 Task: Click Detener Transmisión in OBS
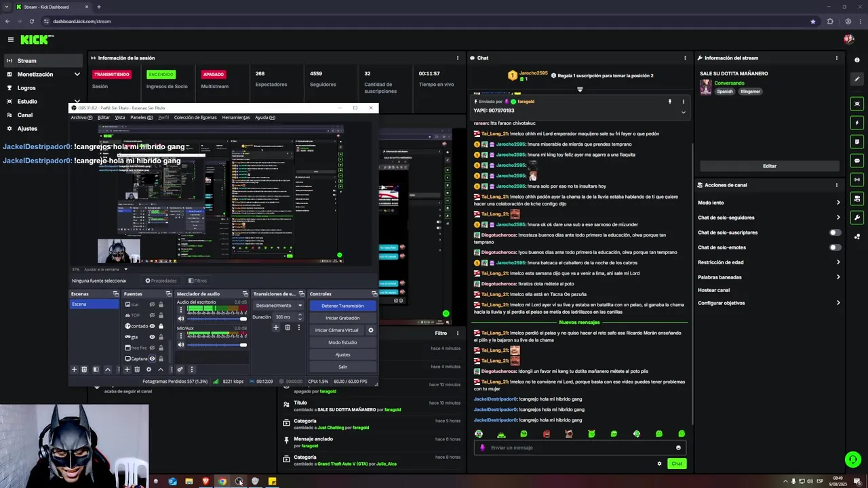[x=342, y=306]
